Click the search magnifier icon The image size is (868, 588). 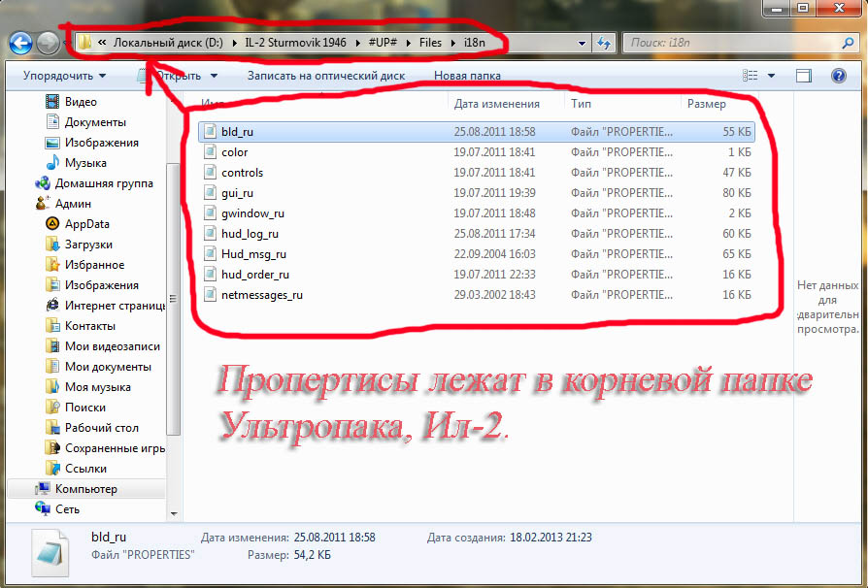point(848,43)
